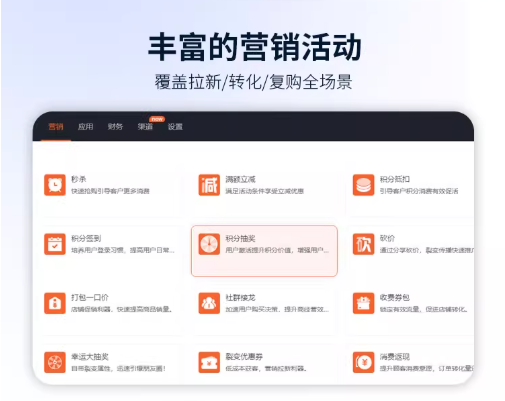Go to the 设置 tab

point(175,127)
